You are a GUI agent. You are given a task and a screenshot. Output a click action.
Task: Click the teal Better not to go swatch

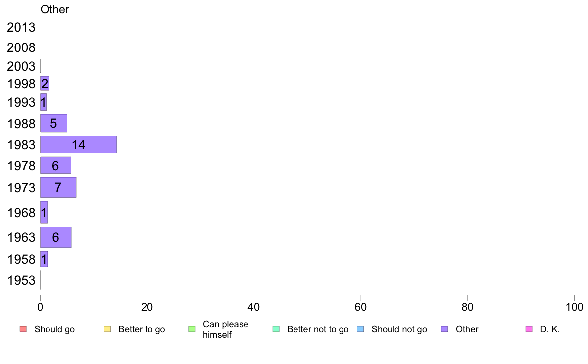coord(276,329)
